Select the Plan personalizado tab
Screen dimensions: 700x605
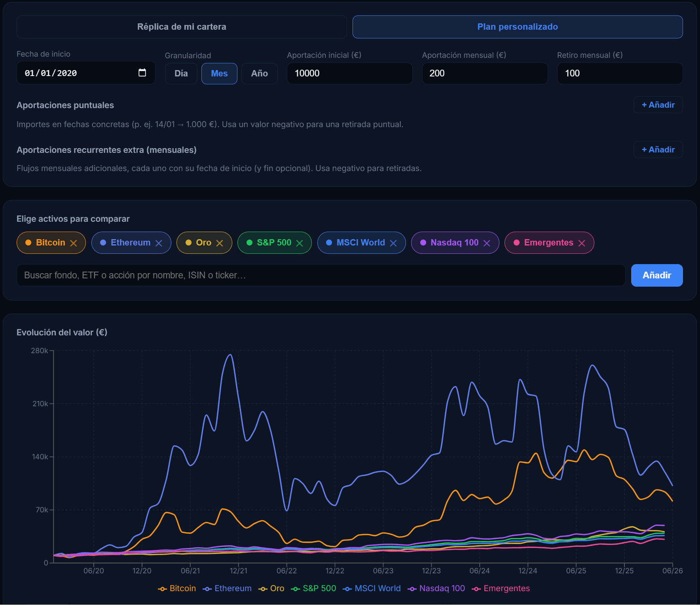(518, 27)
